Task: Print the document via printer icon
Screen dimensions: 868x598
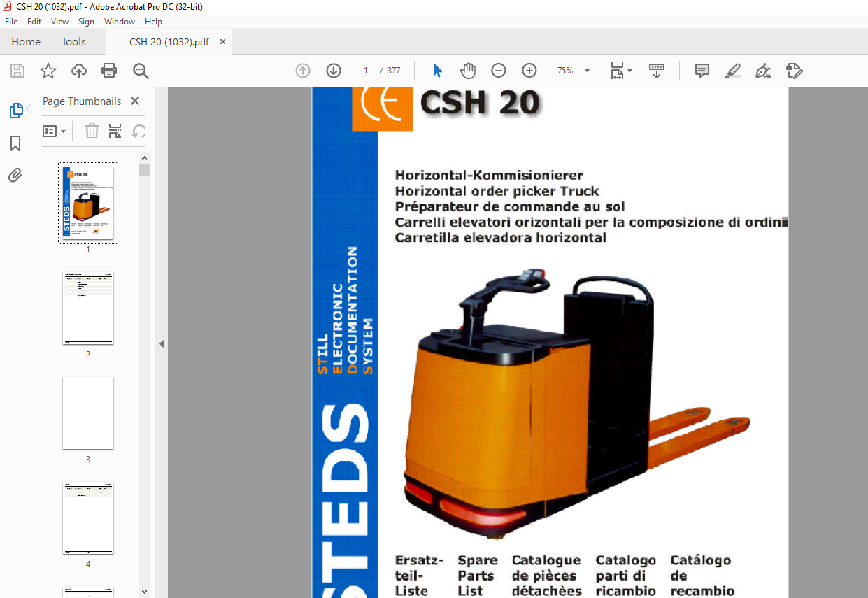Action: point(109,71)
